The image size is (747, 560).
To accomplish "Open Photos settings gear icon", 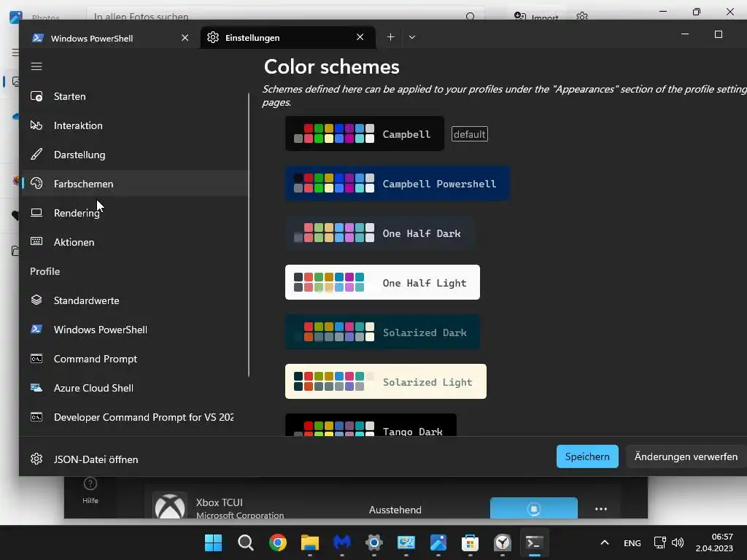I will (581, 17).
